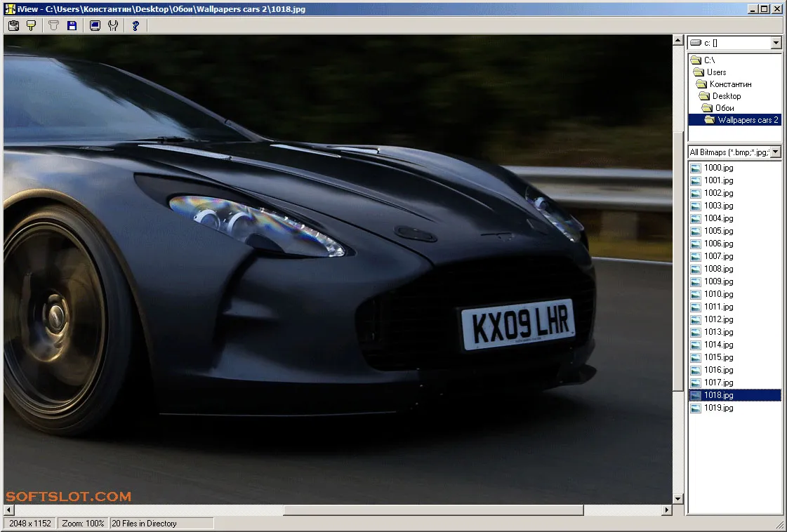Click the 1005.jpg file icon
Viewport: 787px width, 532px height.
click(696, 232)
